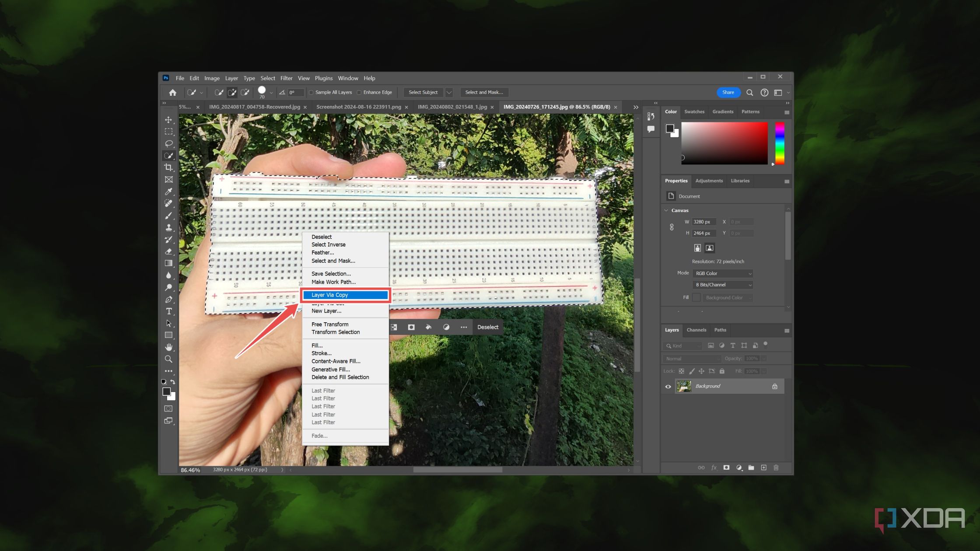Select the Lasso tool
This screenshot has width=980, height=551.
(168, 143)
